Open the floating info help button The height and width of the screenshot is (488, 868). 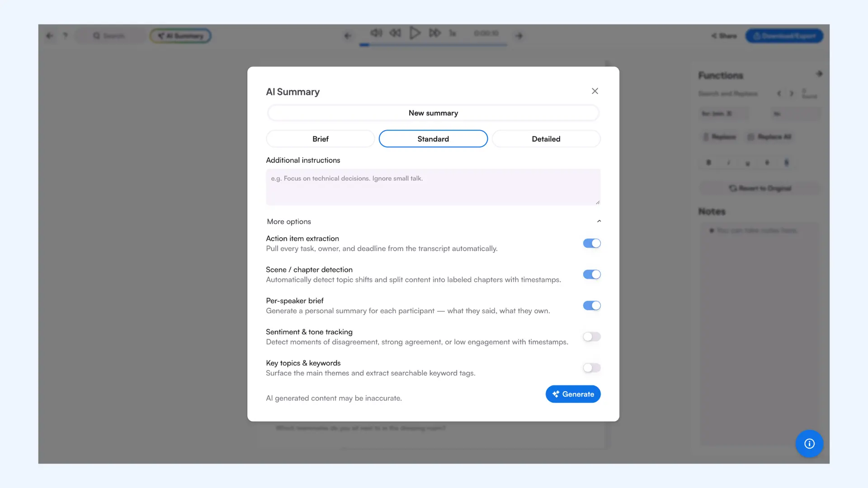pyautogui.click(x=809, y=444)
